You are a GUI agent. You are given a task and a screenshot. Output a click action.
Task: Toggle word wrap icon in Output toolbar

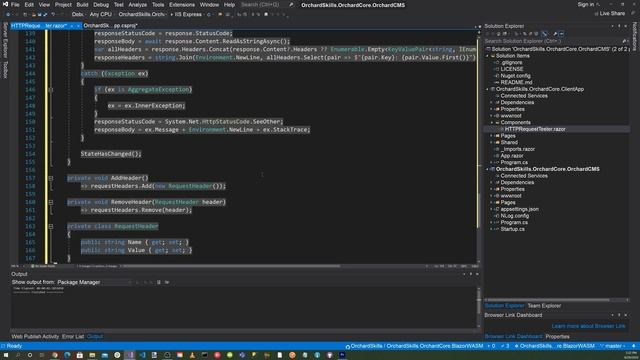(x=167, y=282)
